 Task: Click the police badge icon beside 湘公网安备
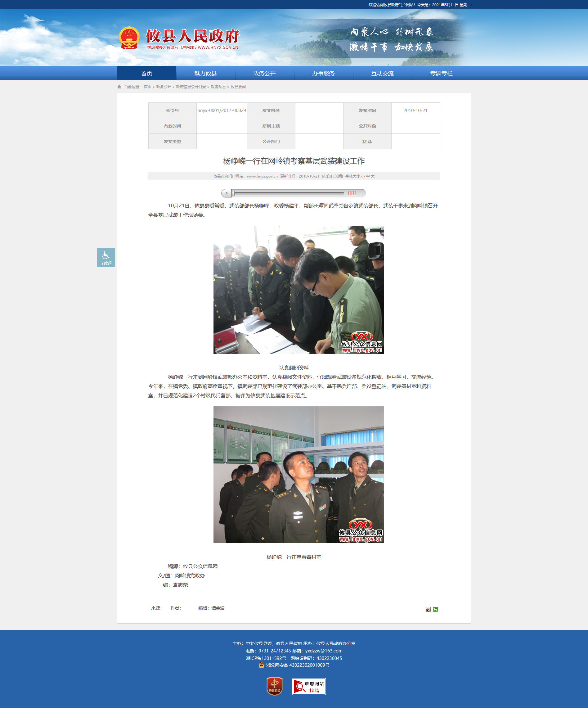click(x=262, y=665)
